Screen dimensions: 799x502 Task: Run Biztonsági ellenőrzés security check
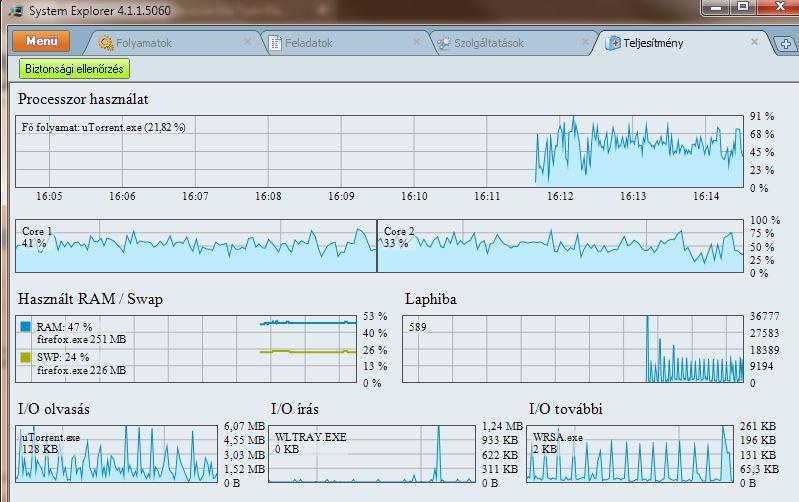click(74, 69)
